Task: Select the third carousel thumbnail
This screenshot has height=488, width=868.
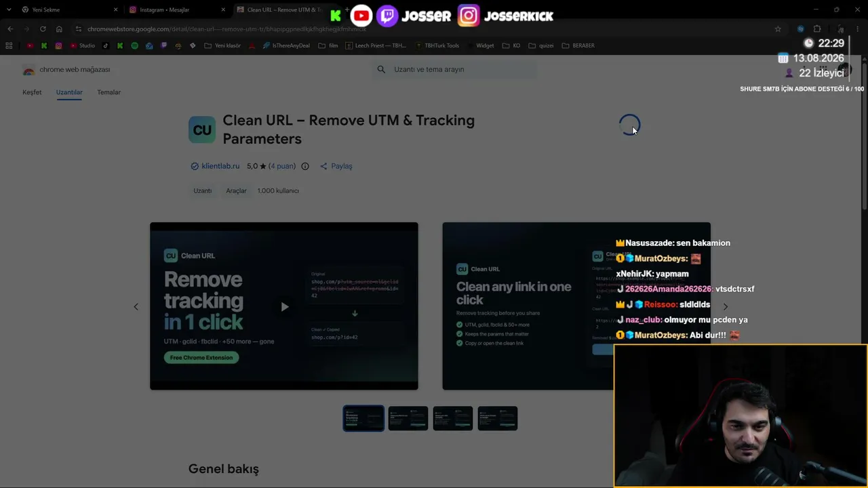Action: [453, 418]
